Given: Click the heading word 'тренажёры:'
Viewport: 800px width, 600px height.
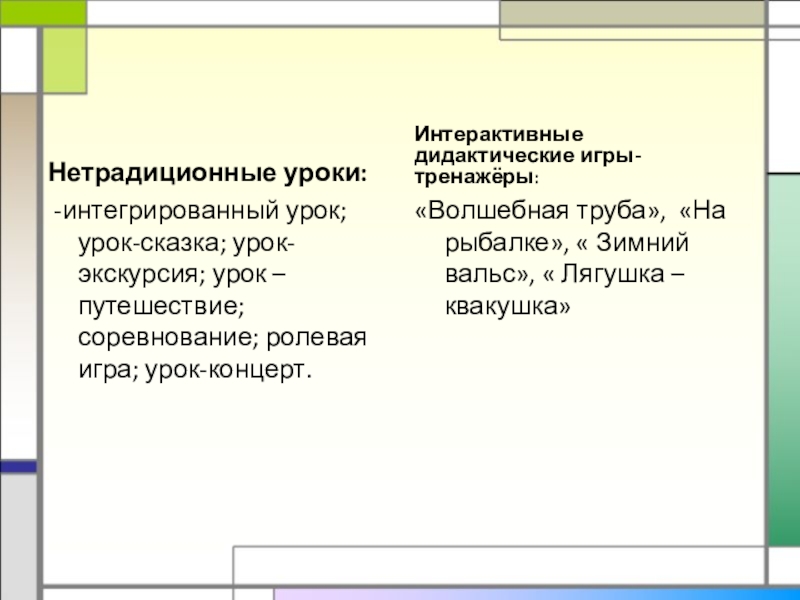Looking at the screenshot, I should [x=477, y=177].
